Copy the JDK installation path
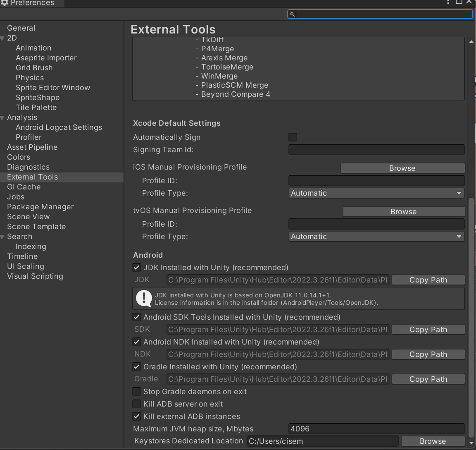 coord(428,280)
